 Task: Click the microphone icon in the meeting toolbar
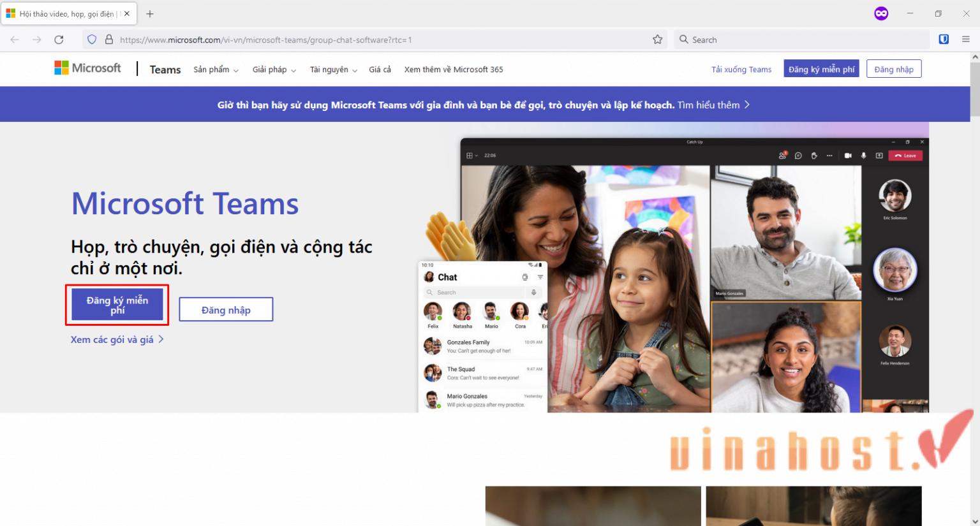(864, 156)
